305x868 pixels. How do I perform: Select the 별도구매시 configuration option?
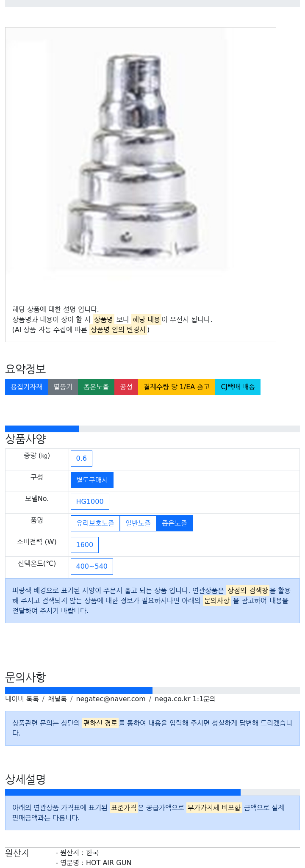[92, 480]
